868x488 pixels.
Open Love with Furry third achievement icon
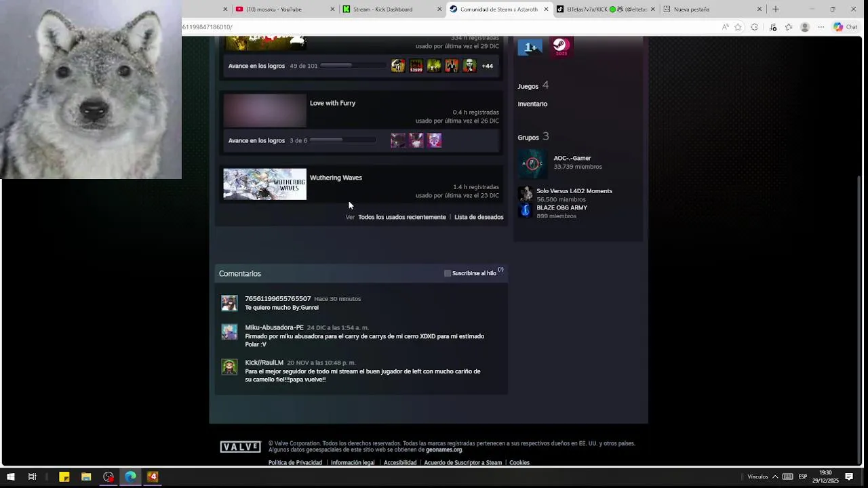[x=435, y=140]
